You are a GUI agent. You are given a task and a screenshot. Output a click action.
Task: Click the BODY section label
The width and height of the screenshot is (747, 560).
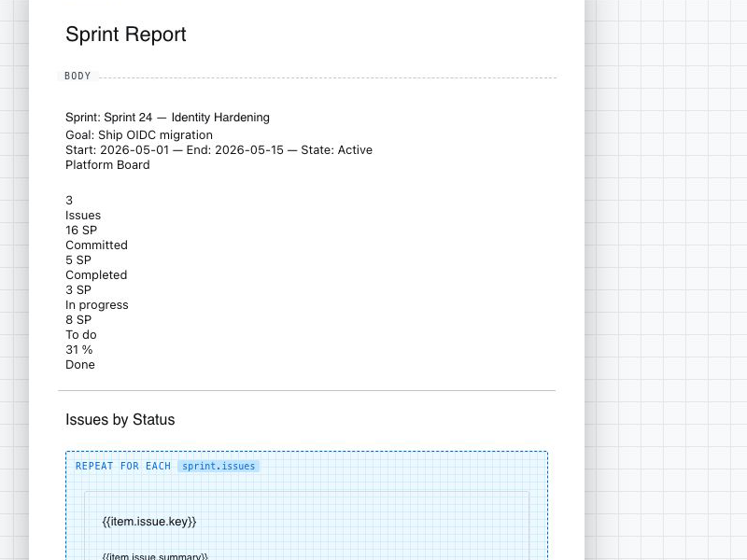(78, 77)
